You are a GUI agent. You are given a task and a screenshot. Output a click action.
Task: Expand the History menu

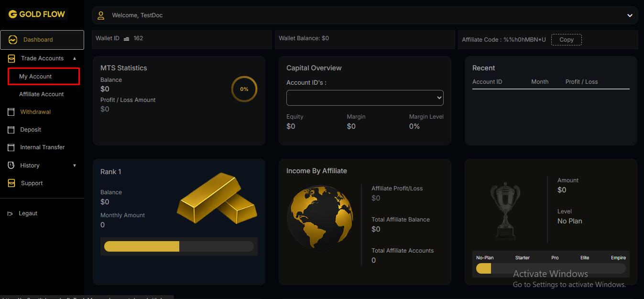click(x=75, y=165)
